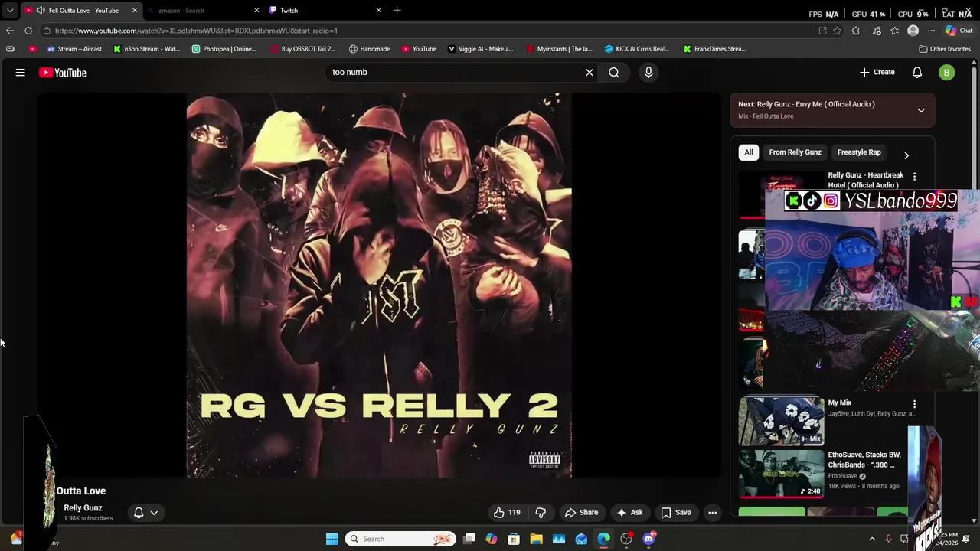
Task: Like the video with thumbs up
Action: [507, 513]
